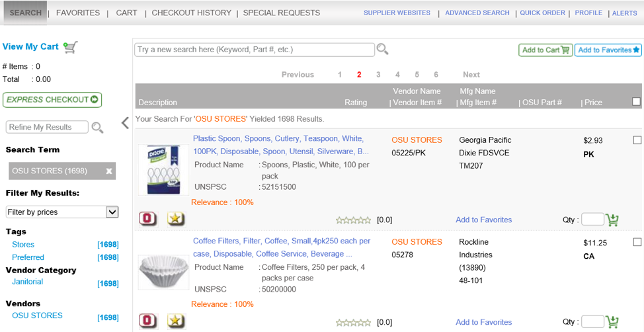Filter by OSU STORES vendor in sidebar
The height and width of the screenshot is (332, 644).
(x=38, y=315)
